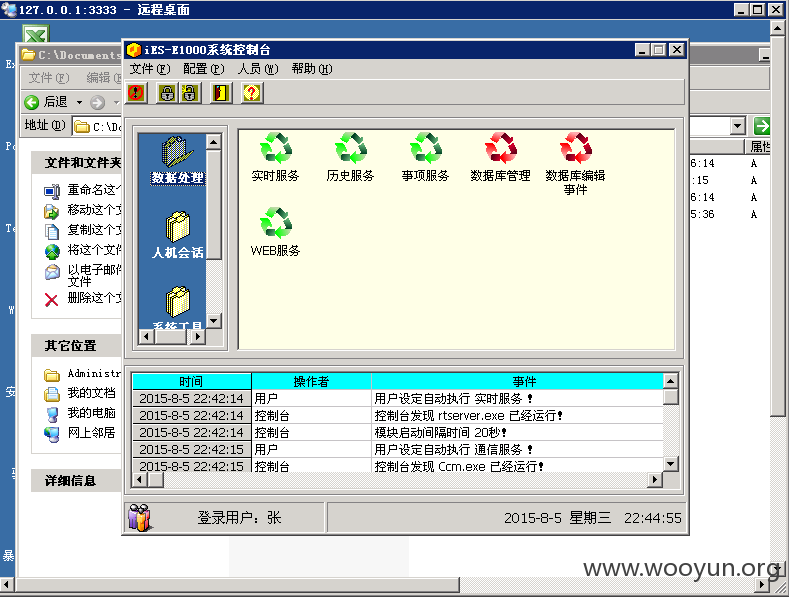Expand the Explorer address bar dropdown
Screen dimensions: 789x597
[738, 126]
